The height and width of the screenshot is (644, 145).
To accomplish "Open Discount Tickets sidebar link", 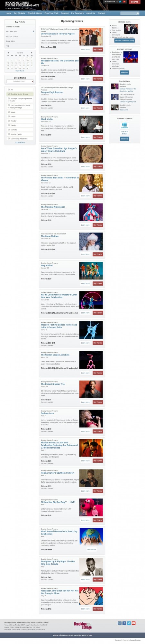I will 12,36.
